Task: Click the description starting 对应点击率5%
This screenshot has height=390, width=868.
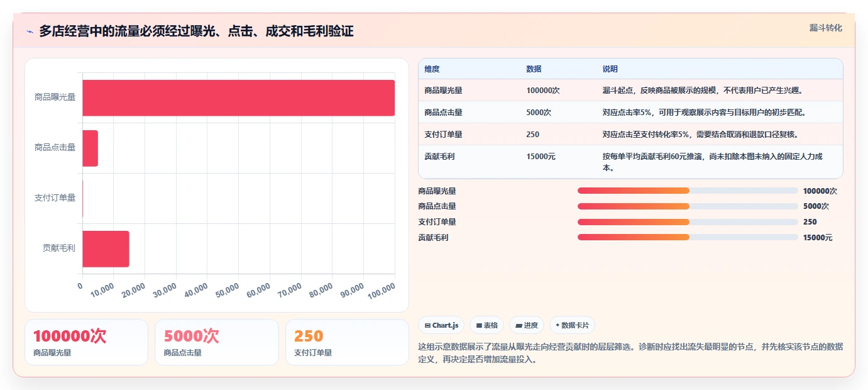Action: pos(704,113)
